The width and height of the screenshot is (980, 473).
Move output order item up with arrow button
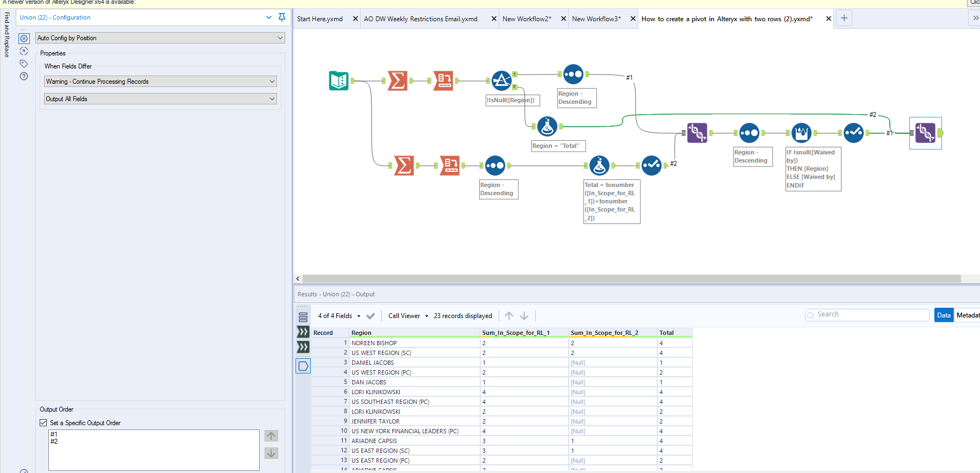click(x=271, y=436)
